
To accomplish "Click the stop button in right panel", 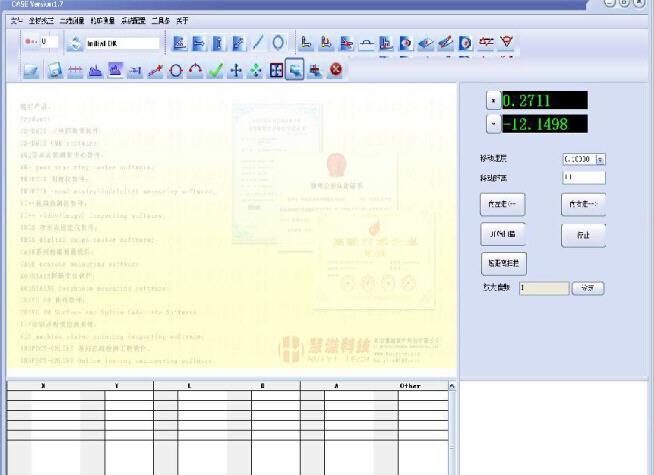I will 583,235.
